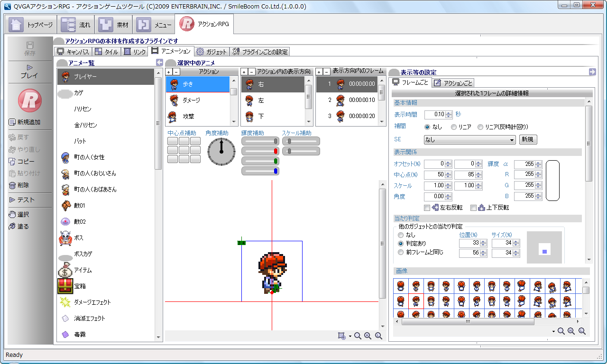This screenshot has height=364, width=607.
Task: Click the top-left button of the 中心点補助 grid
Action: coord(173,141)
